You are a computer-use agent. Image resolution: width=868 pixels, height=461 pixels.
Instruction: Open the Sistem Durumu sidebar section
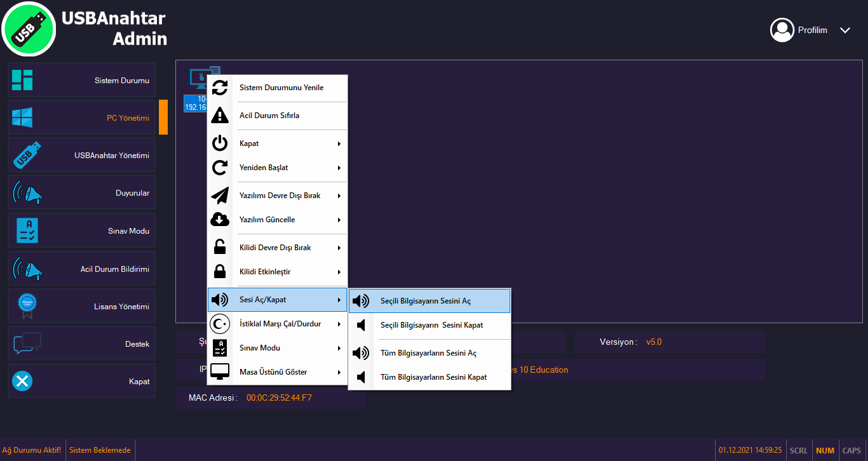pyautogui.click(x=81, y=81)
